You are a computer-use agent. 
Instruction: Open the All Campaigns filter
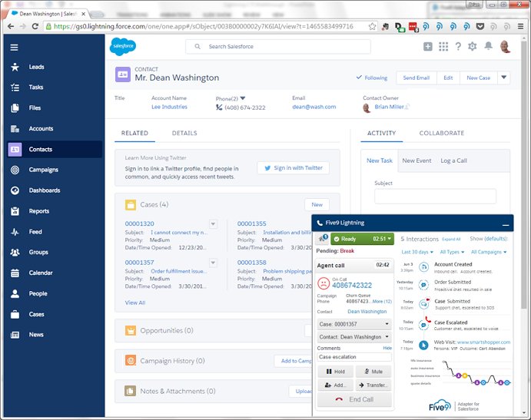tap(489, 252)
